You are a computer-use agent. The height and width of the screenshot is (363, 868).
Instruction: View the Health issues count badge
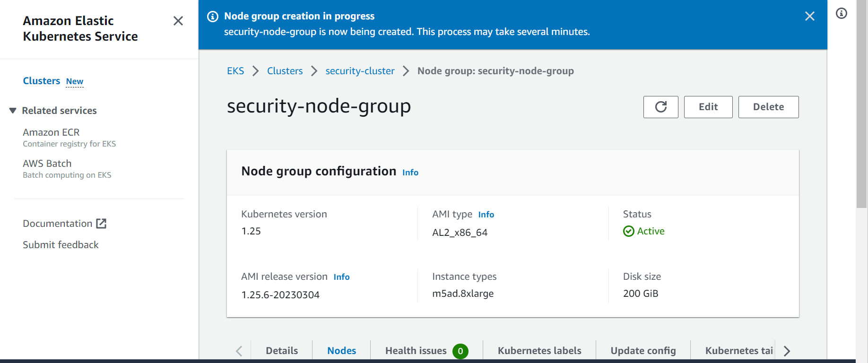[x=460, y=351]
